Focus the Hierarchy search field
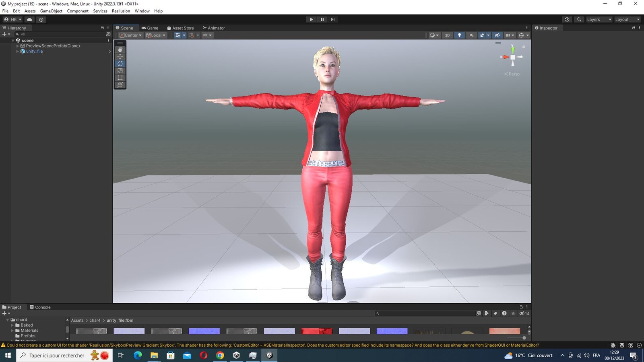Screen dimensions: 644x362 (60, 34)
